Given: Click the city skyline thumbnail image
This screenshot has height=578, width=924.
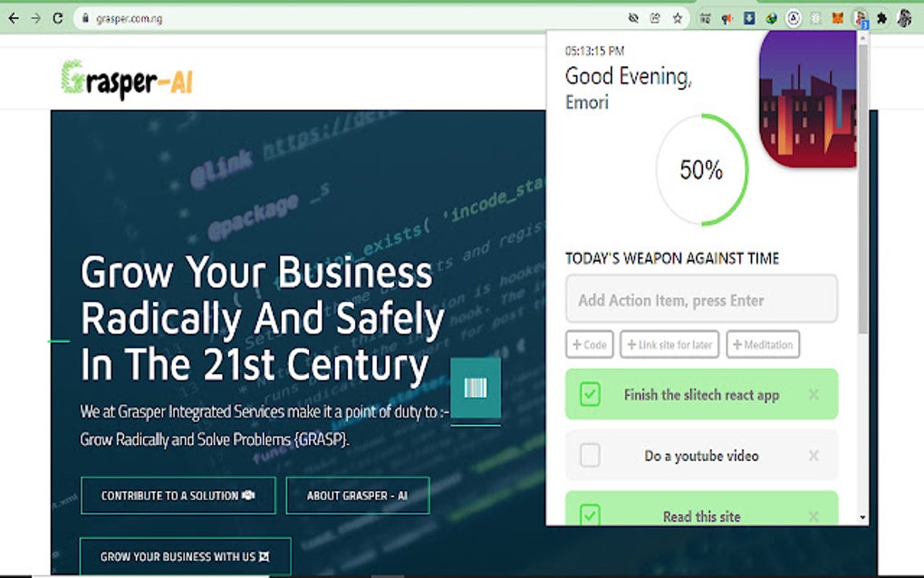Looking at the screenshot, I should [x=808, y=99].
